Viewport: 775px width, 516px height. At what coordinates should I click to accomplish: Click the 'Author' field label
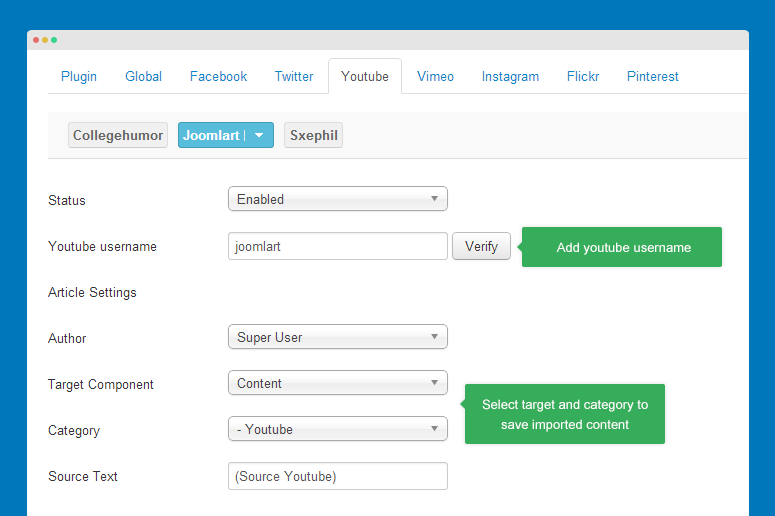point(67,338)
